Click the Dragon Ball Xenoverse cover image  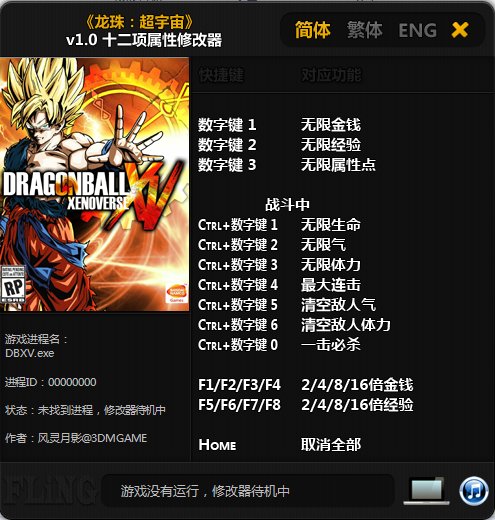coord(95,184)
